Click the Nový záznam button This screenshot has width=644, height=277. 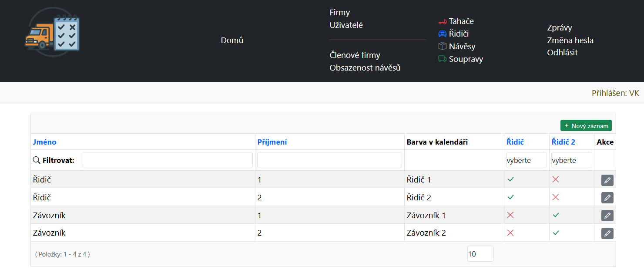click(586, 125)
